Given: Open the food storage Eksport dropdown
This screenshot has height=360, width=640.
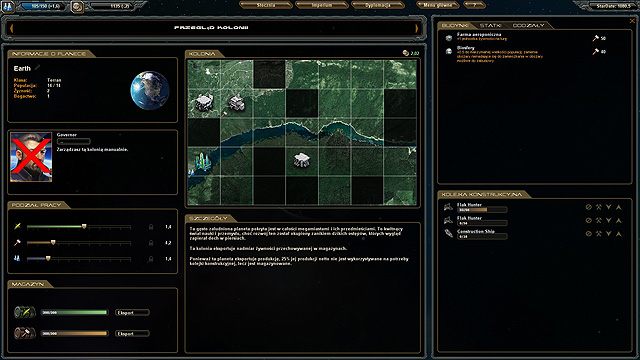Looking at the screenshot, I should pos(132,313).
